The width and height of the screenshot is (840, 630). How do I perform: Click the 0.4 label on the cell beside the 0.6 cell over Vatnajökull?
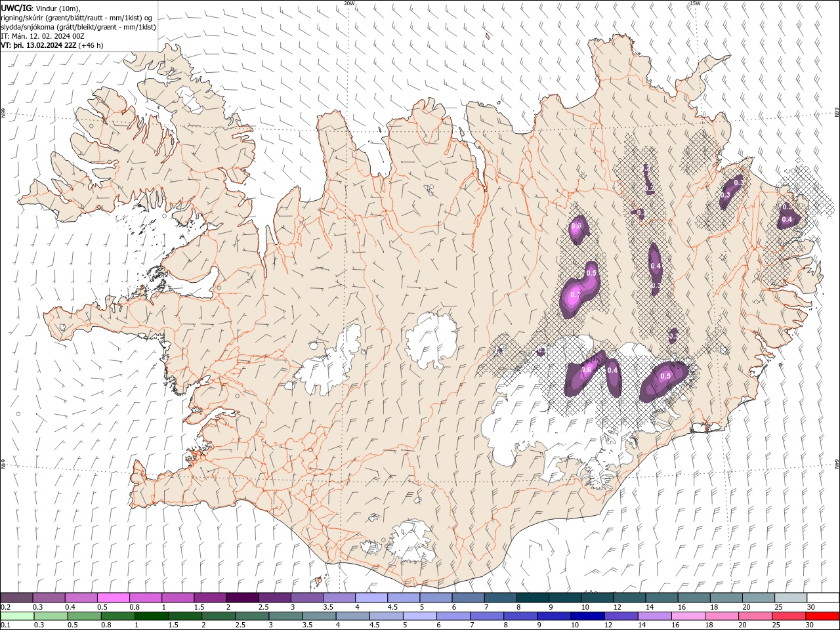click(x=612, y=370)
